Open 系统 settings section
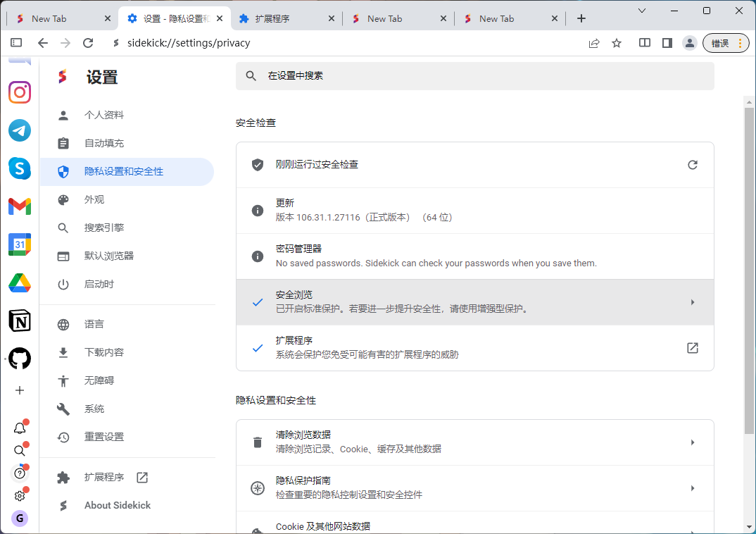 point(127,409)
